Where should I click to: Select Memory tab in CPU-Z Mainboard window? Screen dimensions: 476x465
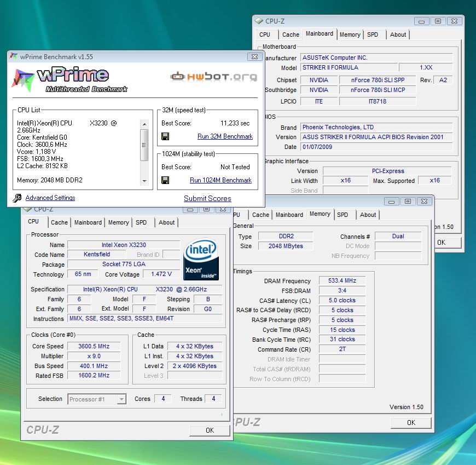tap(350, 35)
